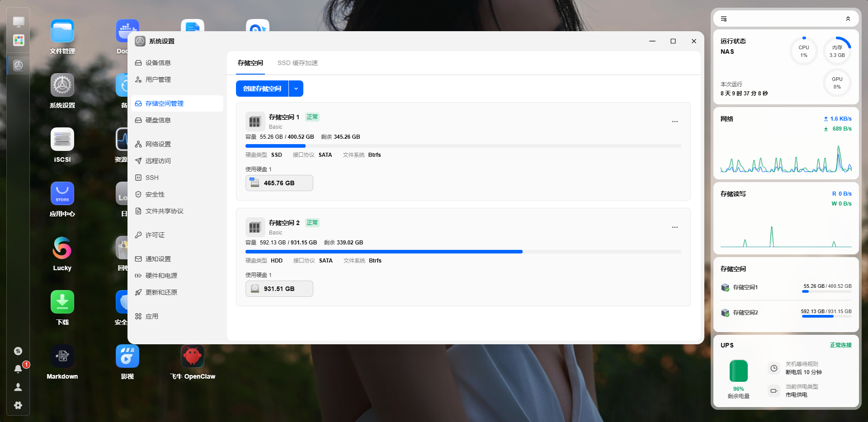Viewport: 868px width, 422px height.
Task: Open 应用 settings section
Action: click(x=177, y=316)
